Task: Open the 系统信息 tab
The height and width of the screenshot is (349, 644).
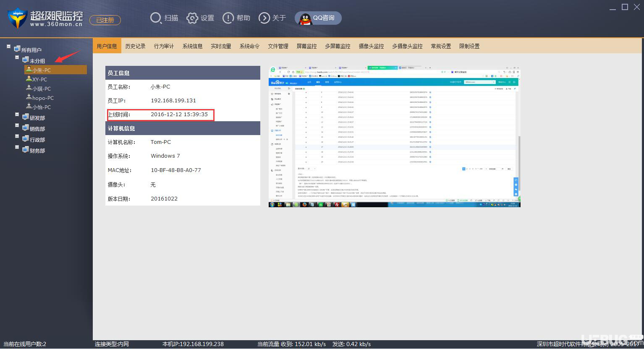Action: click(x=193, y=46)
